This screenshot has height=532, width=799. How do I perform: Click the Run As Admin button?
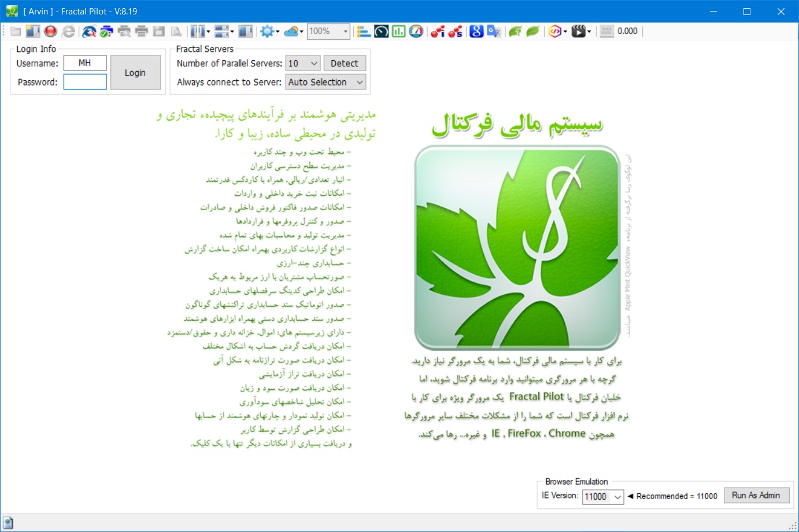756,496
